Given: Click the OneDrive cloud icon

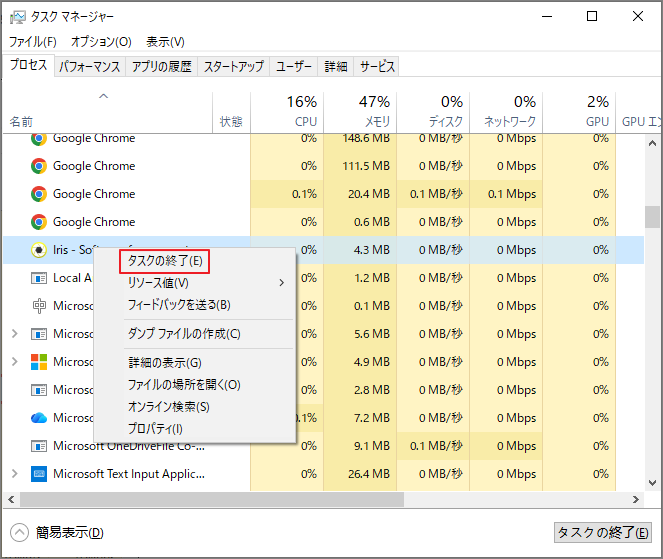Looking at the screenshot, I should point(39,418).
